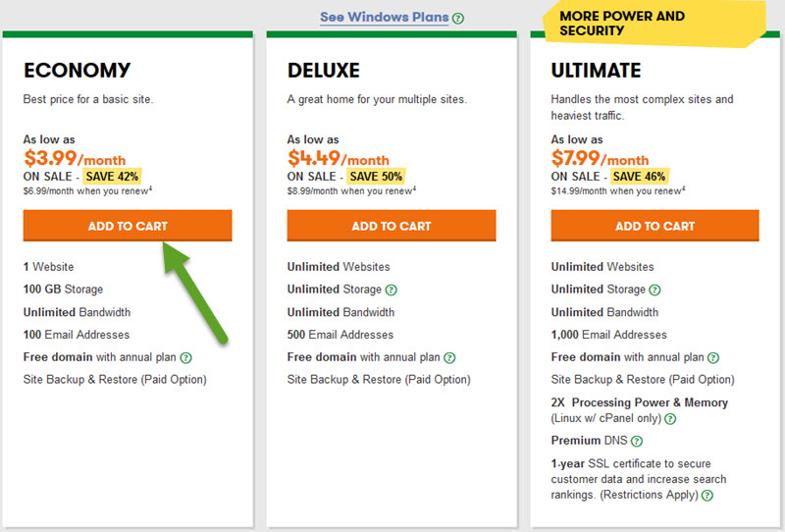Viewport: 785px width, 532px height.
Task: Click help icon next to Deluxe Unlimited Storage
Action: (x=391, y=290)
